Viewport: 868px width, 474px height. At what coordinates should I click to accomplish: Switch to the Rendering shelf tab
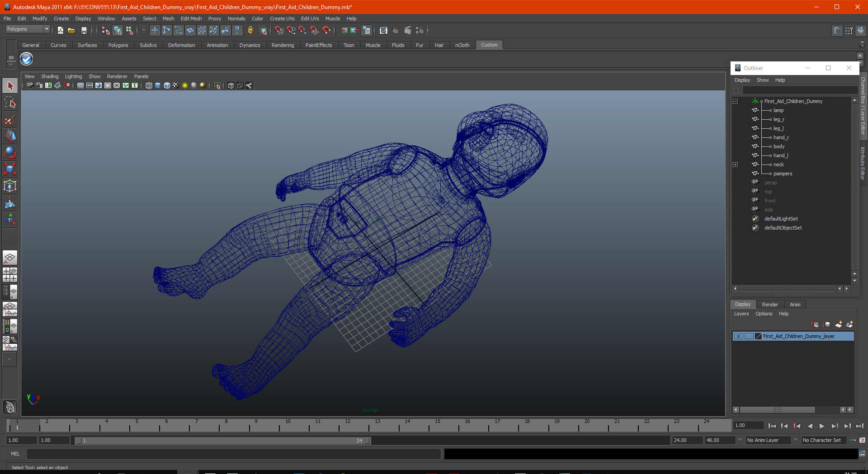[x=283, y=45]
